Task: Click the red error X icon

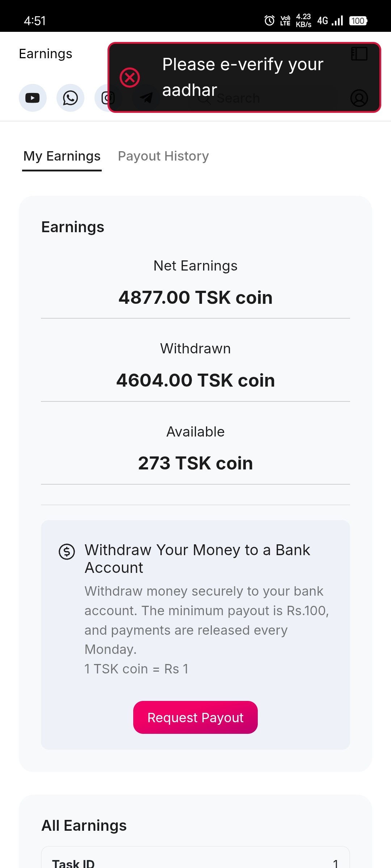Action: tap(130, 77)
